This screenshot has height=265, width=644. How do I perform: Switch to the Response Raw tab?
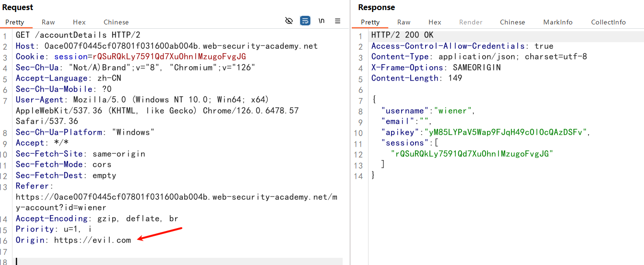click(404, 22)
